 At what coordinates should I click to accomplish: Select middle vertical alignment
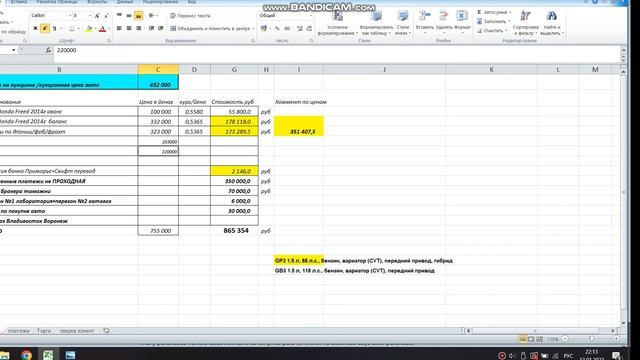129,16
